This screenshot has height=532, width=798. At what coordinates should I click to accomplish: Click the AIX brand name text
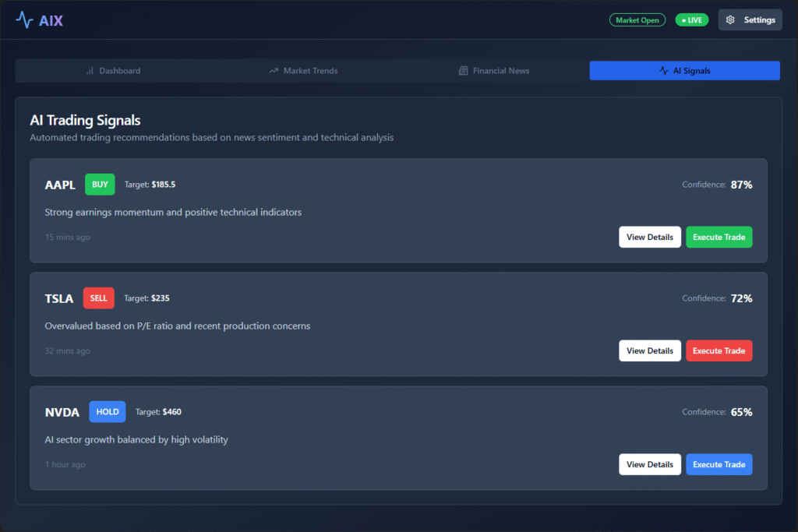click(51, 21)
